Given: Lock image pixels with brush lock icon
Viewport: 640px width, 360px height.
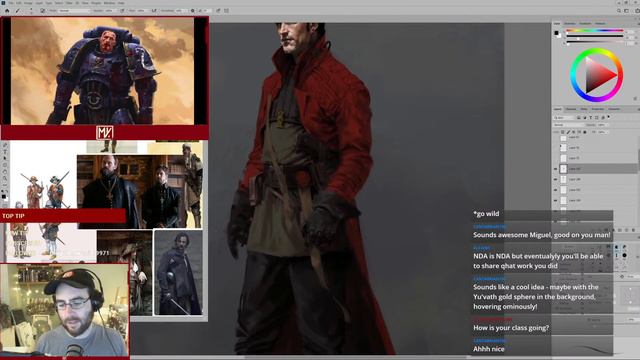Looking at the screenshot, I should pyautogui.click(x=568, y=132).
